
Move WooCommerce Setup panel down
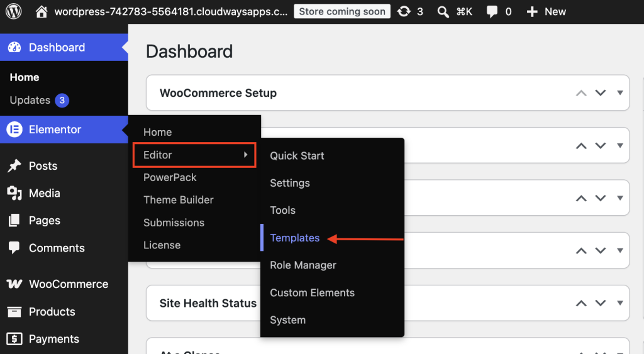click(601, 93)
